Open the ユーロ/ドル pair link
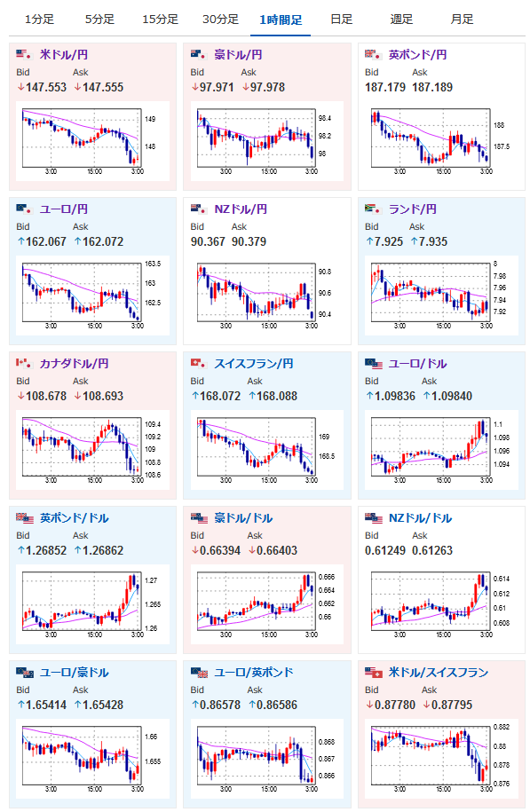Screen dimensions: 530x812 click(x=417, y=364)
